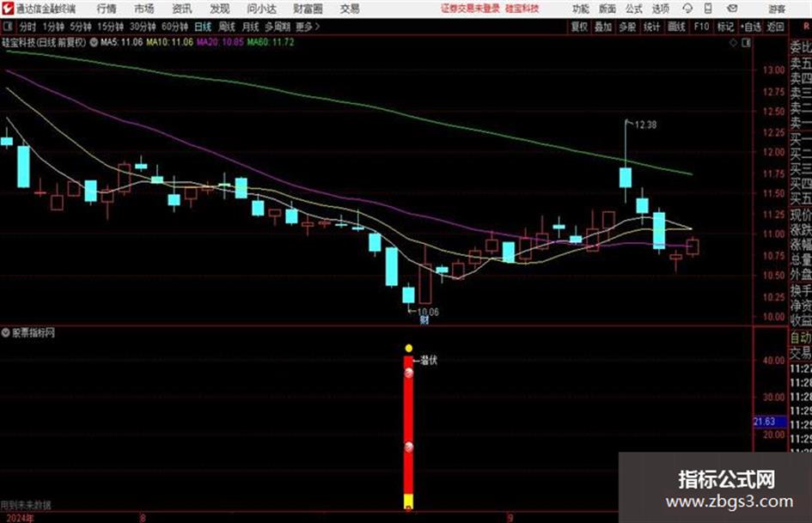Switch to 5分钟 period tab
Viewport: 812px width, 523px height.
click(x=80, y=27)
